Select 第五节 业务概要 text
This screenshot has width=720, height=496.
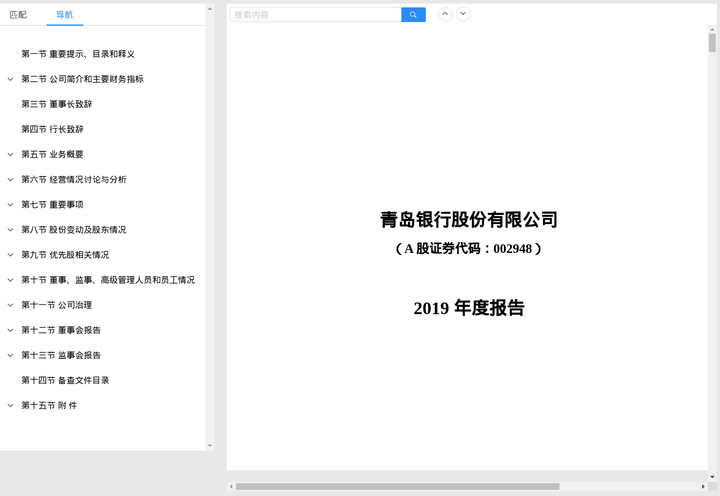(52, 155)
